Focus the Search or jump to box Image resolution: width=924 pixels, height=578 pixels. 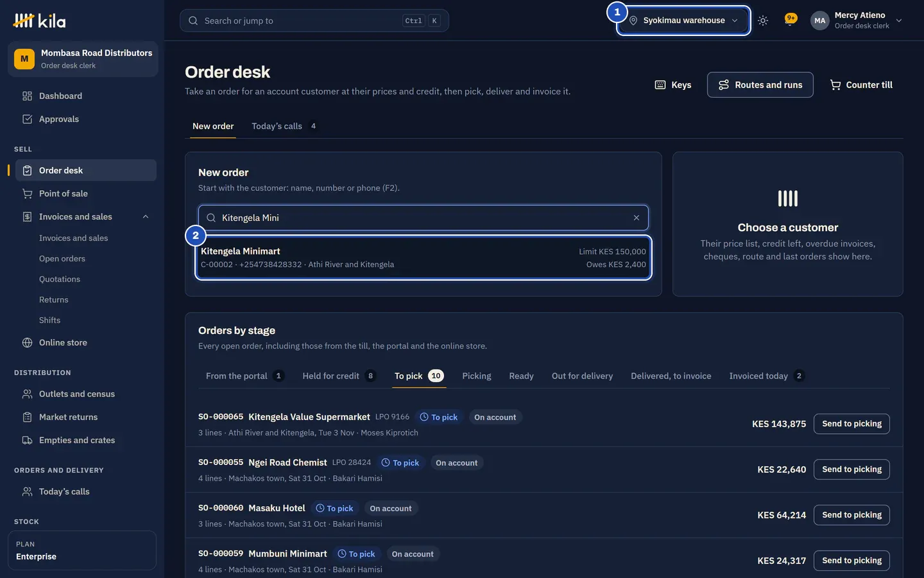click(x=314, y=21)
